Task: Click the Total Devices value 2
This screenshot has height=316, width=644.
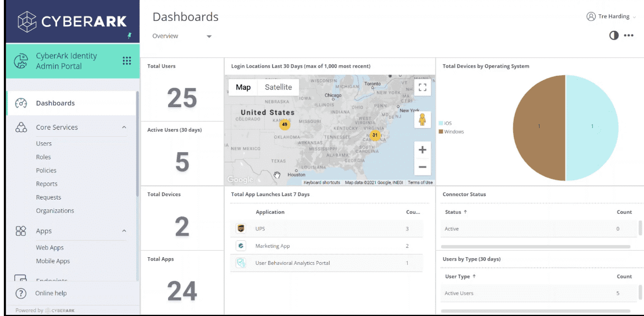Action: (182, 227)
